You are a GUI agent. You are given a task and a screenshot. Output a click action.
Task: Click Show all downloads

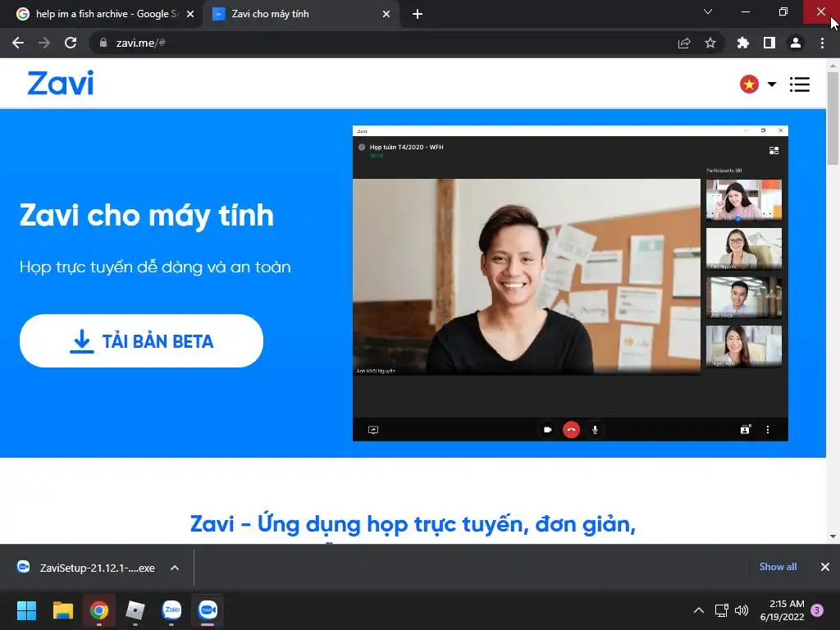(778, 567)
